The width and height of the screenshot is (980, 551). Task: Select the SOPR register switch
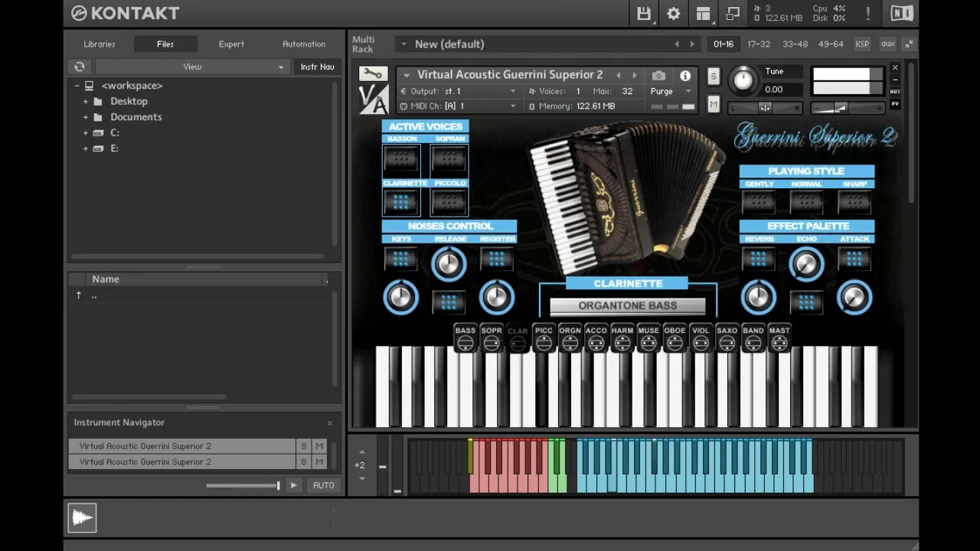tap(492, 338)
